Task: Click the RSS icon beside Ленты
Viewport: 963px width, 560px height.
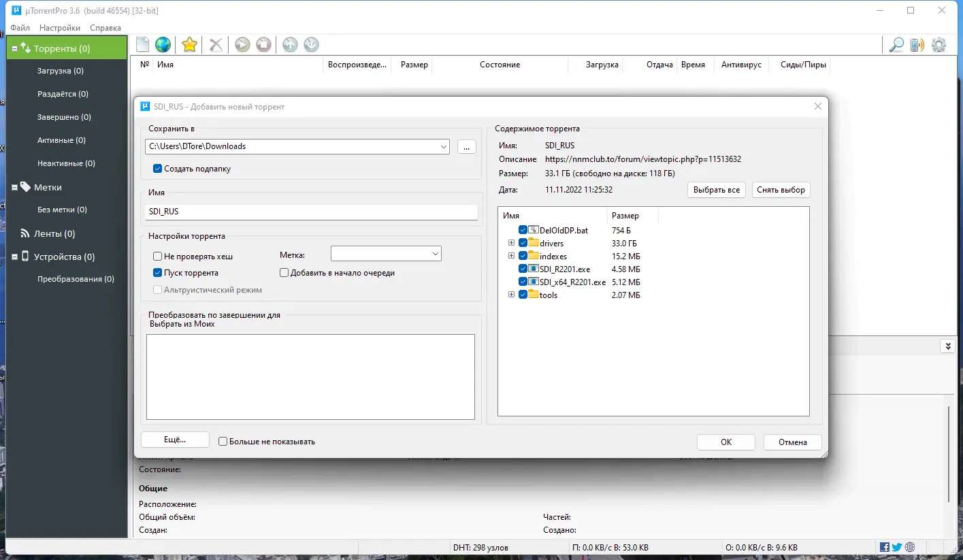Action: coord(26,233)
